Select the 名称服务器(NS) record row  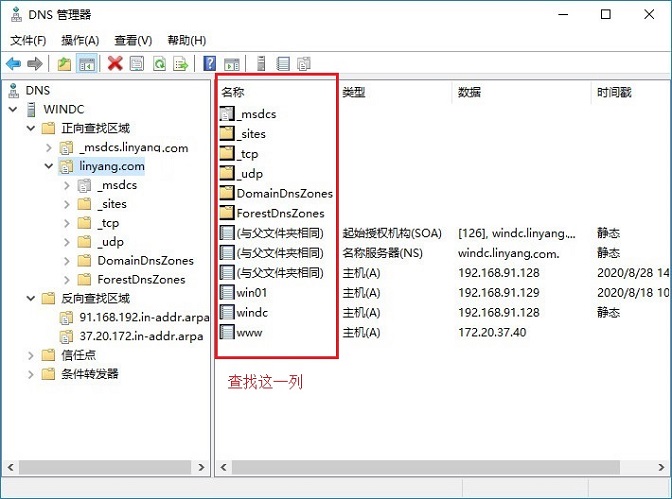444,253
